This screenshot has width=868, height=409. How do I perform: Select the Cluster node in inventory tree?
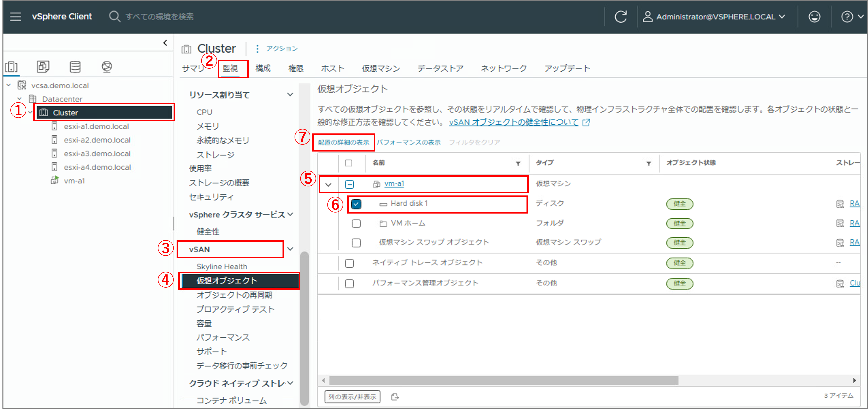104,113
